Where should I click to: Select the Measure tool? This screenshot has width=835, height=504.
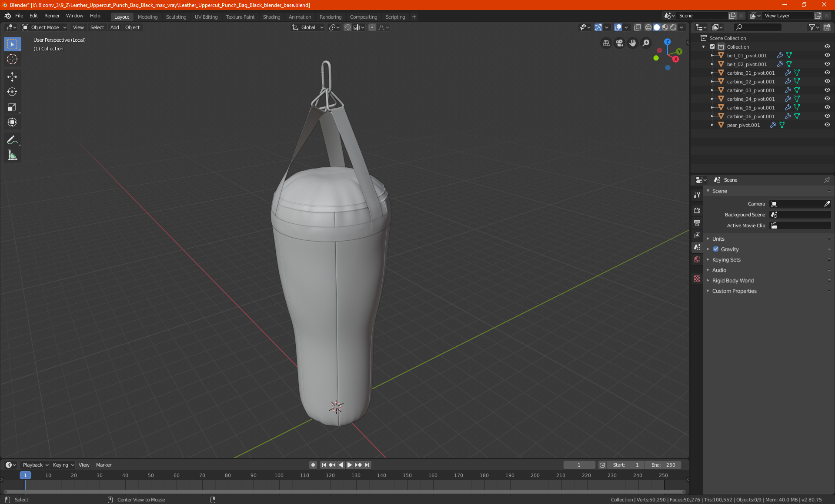point(12,155)
